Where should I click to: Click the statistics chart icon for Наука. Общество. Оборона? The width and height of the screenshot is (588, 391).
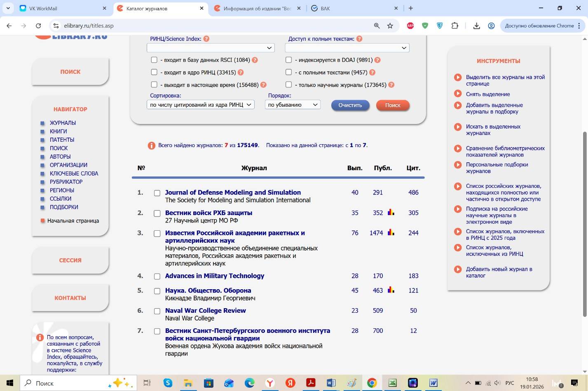click(391, 290)
